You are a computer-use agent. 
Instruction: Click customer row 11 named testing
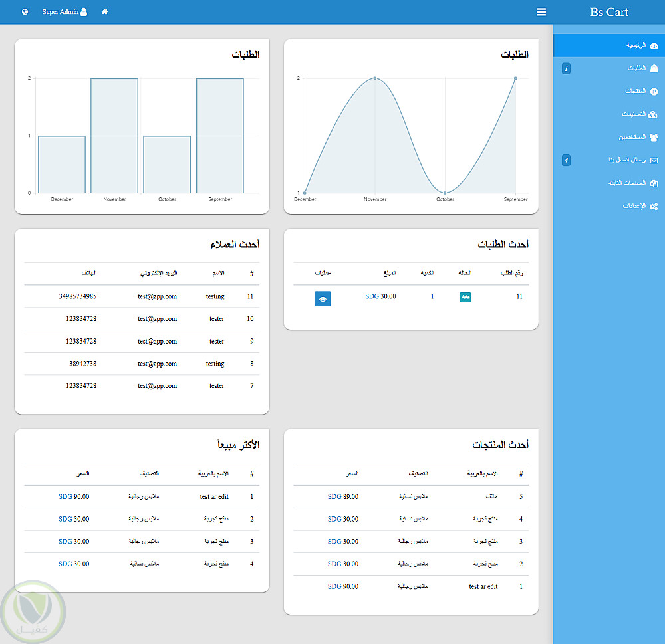142,296
